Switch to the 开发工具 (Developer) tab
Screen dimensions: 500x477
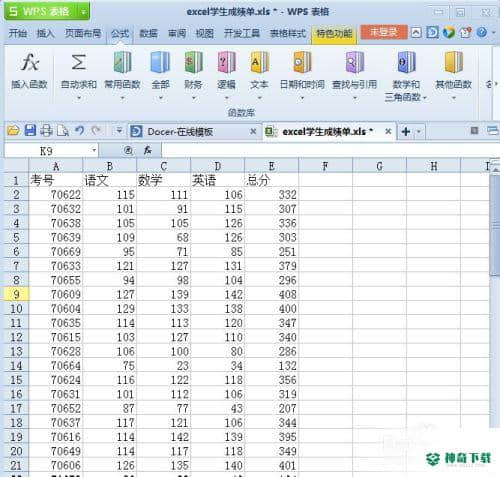(242, 33)
